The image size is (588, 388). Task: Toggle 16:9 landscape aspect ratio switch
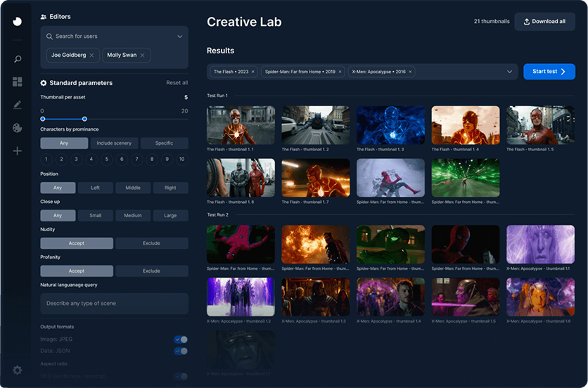(x=181, y=376)
